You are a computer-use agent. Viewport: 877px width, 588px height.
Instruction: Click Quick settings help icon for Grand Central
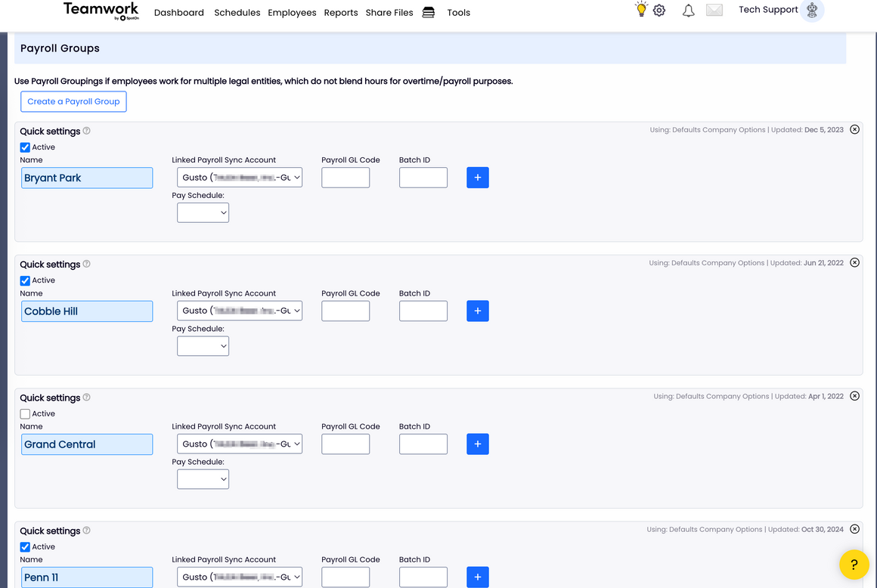click(87, 398)
